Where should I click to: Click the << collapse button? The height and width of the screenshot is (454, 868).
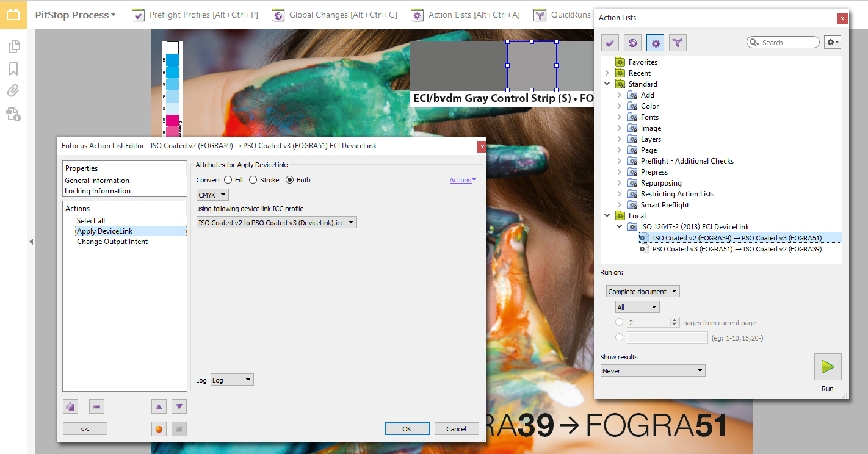coord(85,429)
